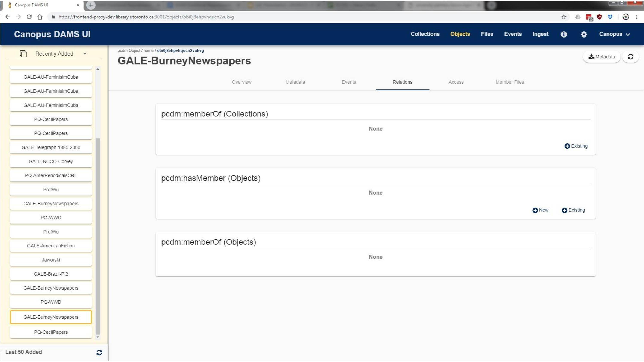
Task: Open the Files nav item
Action: [487, 34]
